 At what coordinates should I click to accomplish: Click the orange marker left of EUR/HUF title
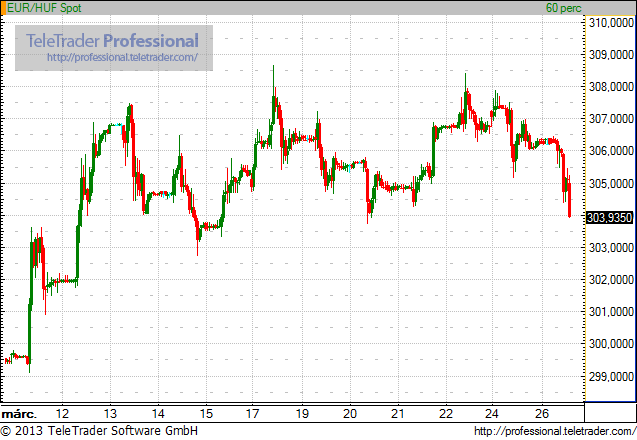click(3, 8)
